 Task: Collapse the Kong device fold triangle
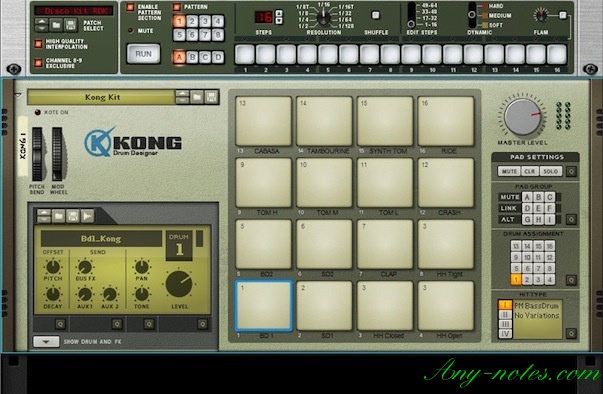18,95
